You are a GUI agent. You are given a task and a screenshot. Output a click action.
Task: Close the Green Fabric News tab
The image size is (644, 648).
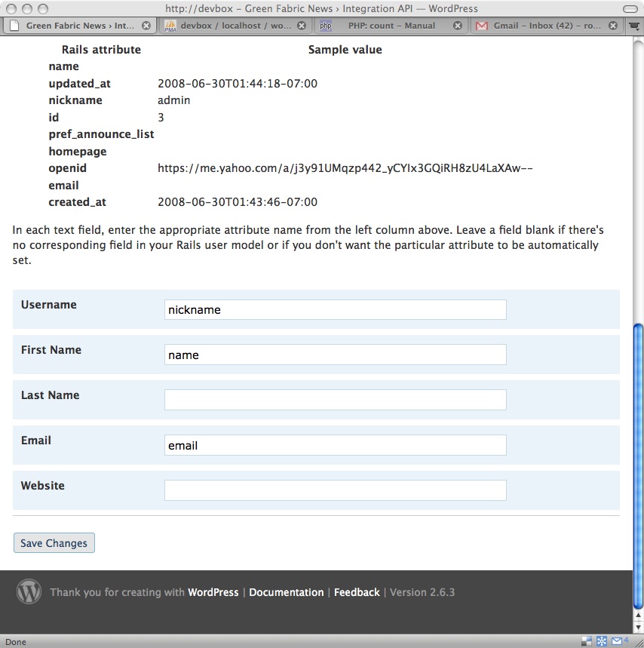(146, 26)
